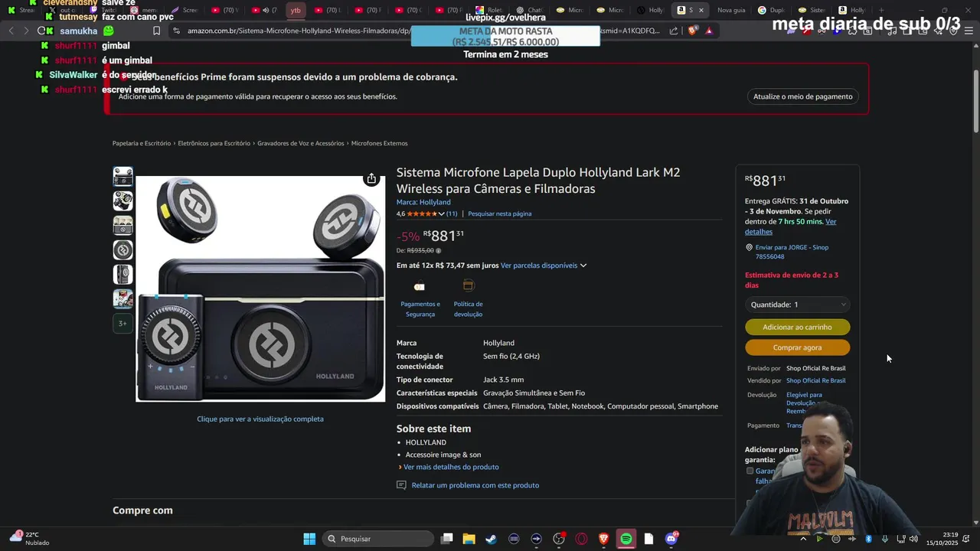Select fourth product thumbnail image
980x551 pixels.
[x=122, y=250]
